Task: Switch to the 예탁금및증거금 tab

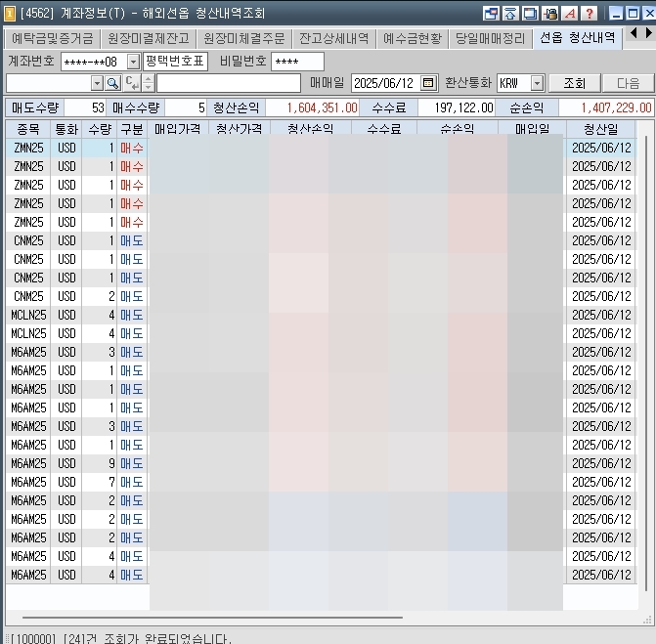Action: (x=52, y=39)
